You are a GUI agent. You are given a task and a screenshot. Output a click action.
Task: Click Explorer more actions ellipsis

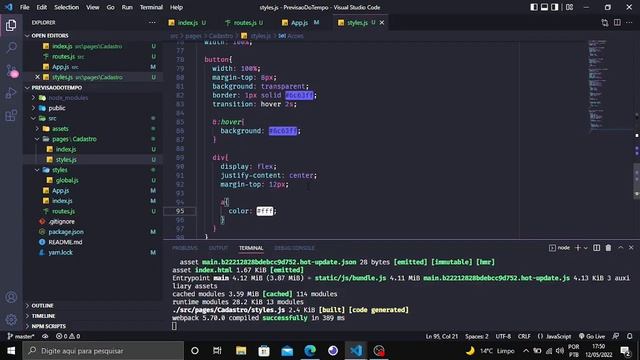152,22
